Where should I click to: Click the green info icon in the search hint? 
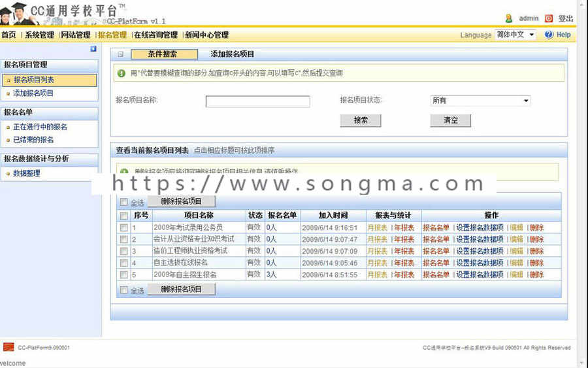coord(121,73)
